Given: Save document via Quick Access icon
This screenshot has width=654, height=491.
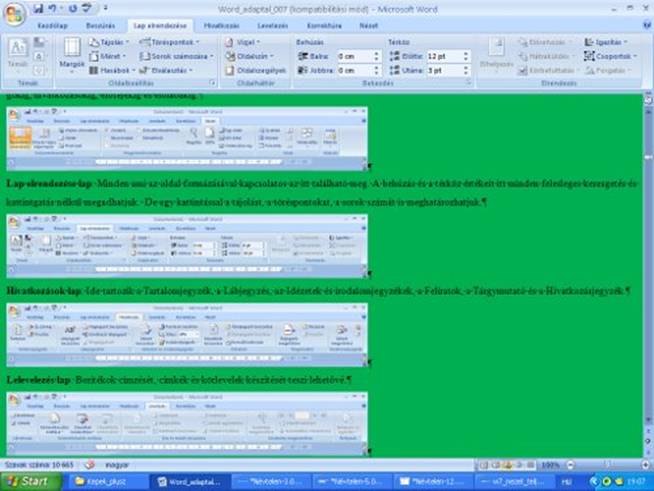Looking at the screenshot, I should [38, 8].
